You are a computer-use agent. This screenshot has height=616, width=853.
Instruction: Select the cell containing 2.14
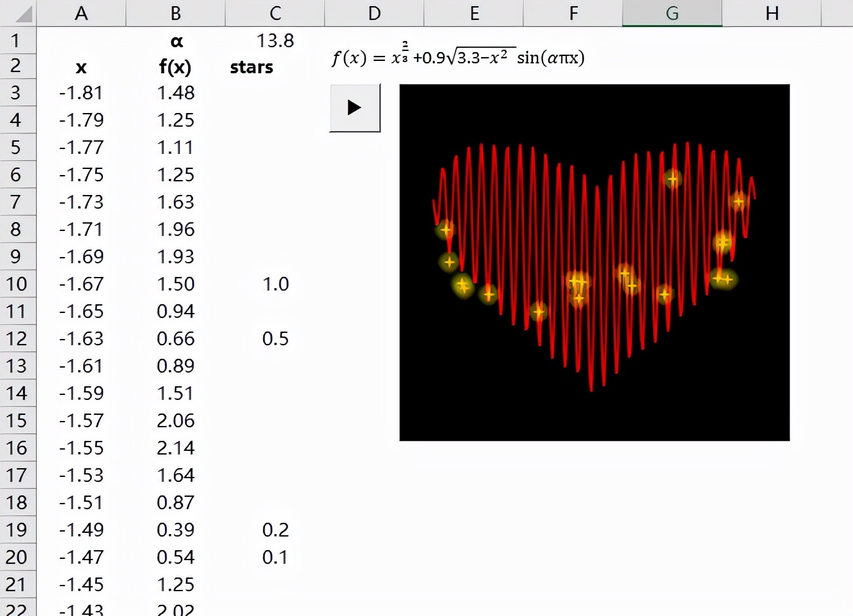(x=176, y=448)
